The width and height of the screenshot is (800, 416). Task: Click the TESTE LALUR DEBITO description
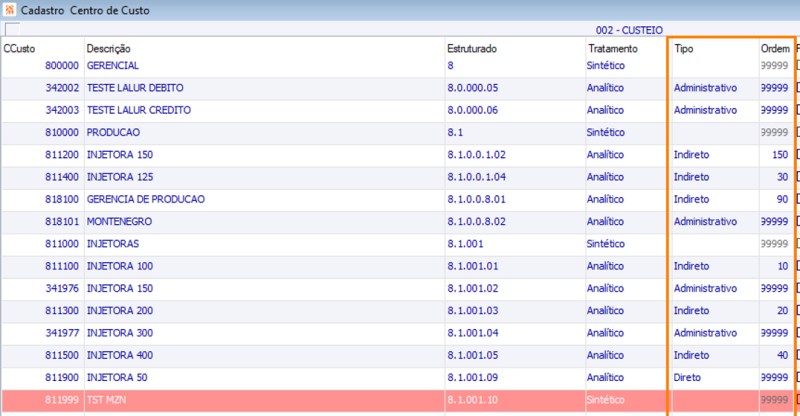(135, 88)
